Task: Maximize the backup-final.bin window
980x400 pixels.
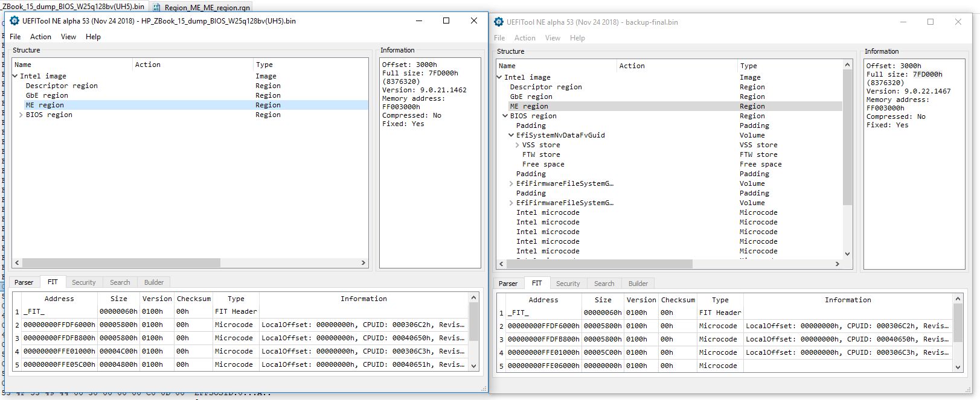Action: click(930, 22)
